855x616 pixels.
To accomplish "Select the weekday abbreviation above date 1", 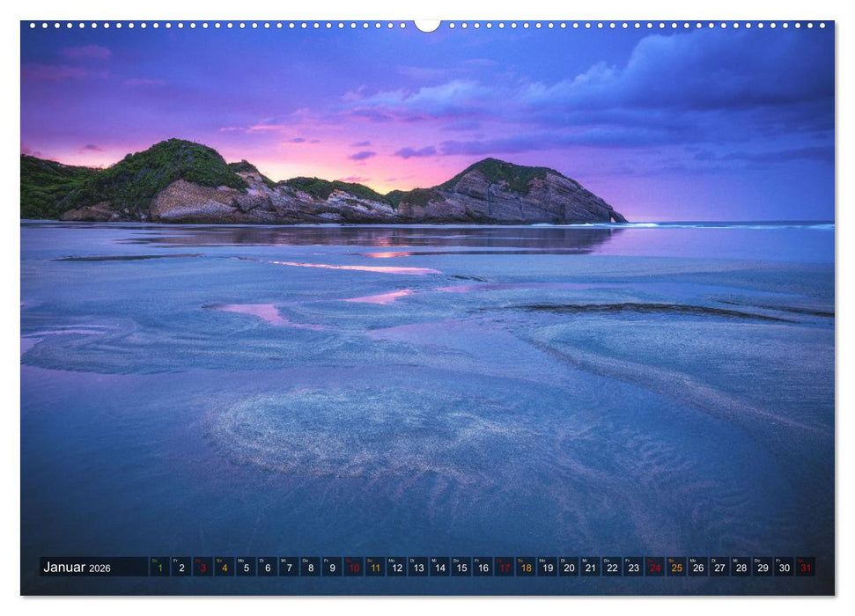I will coord(155,561).
